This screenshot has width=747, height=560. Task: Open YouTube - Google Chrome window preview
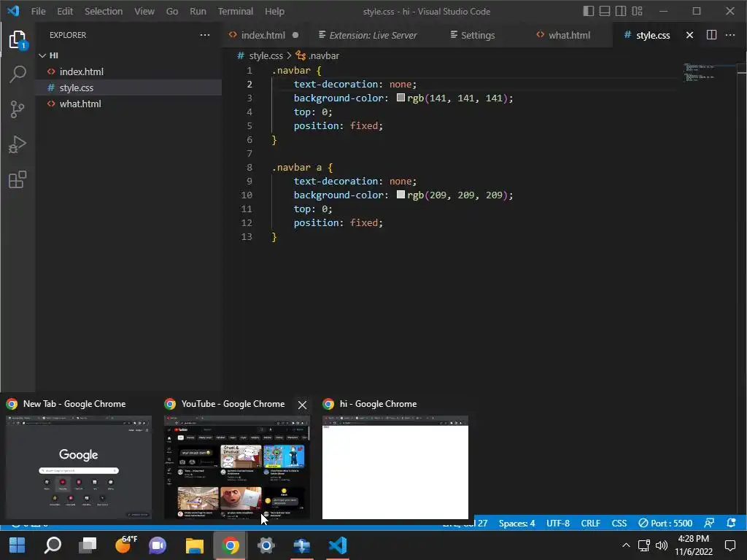(237, 467)
